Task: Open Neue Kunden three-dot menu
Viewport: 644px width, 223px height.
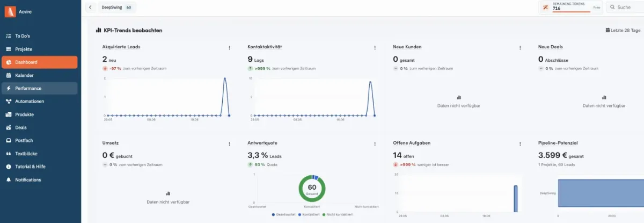Action: pos(520,48)
